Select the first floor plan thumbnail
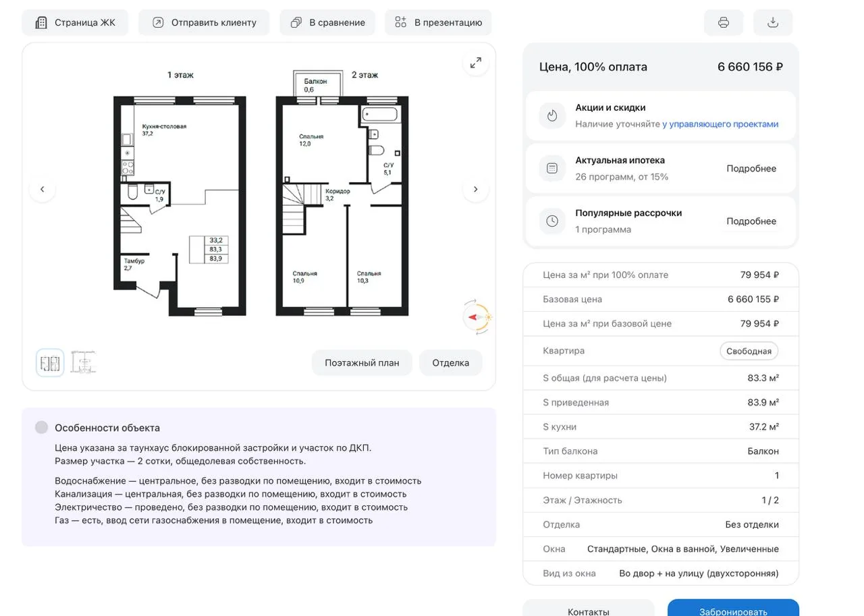The image size is (864, 616). (x=50, y=363)
